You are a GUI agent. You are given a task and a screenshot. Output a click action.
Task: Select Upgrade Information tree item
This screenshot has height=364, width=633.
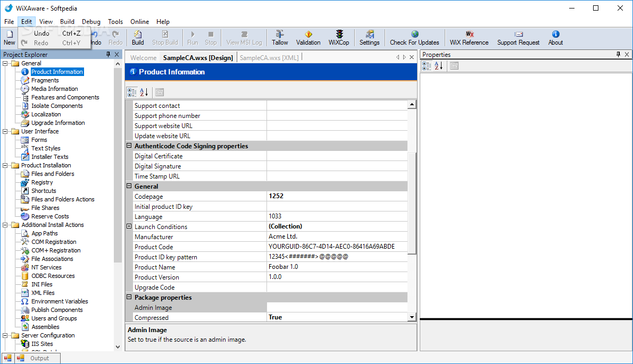pos(58,123)
